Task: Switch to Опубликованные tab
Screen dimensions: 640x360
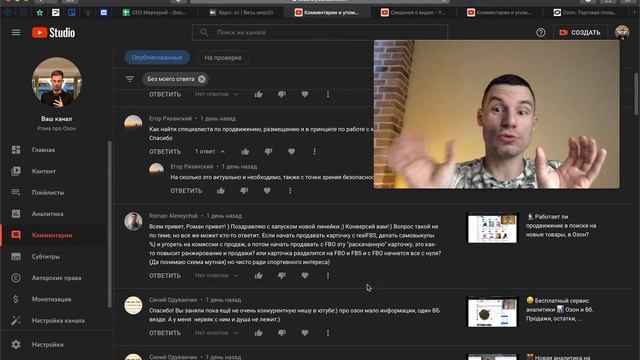Action: tap(157, 58)
